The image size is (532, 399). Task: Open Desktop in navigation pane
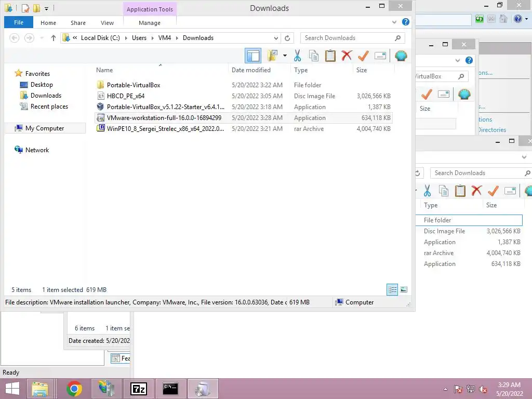click(x=42, y=85)
